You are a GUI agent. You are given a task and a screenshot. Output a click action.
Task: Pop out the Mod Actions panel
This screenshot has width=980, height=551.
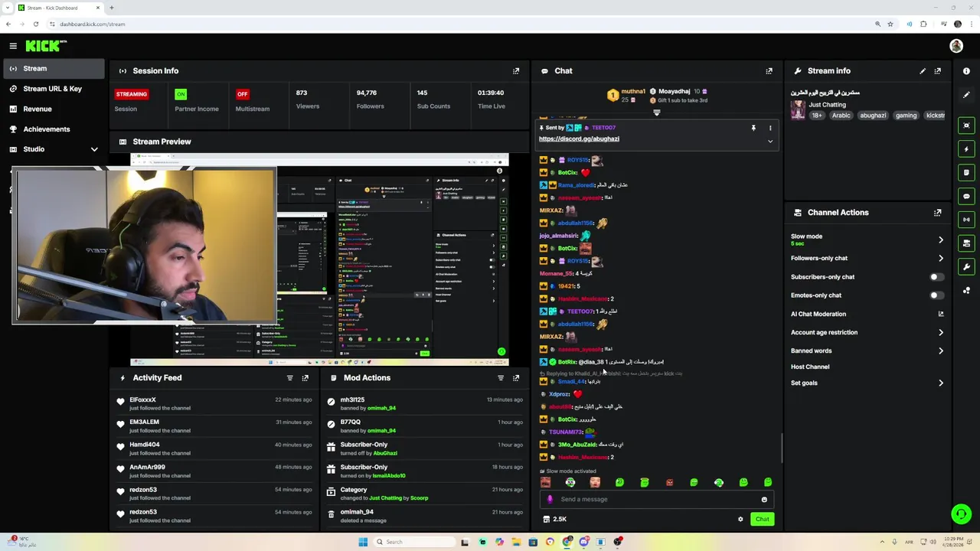[x=516, y=378]
